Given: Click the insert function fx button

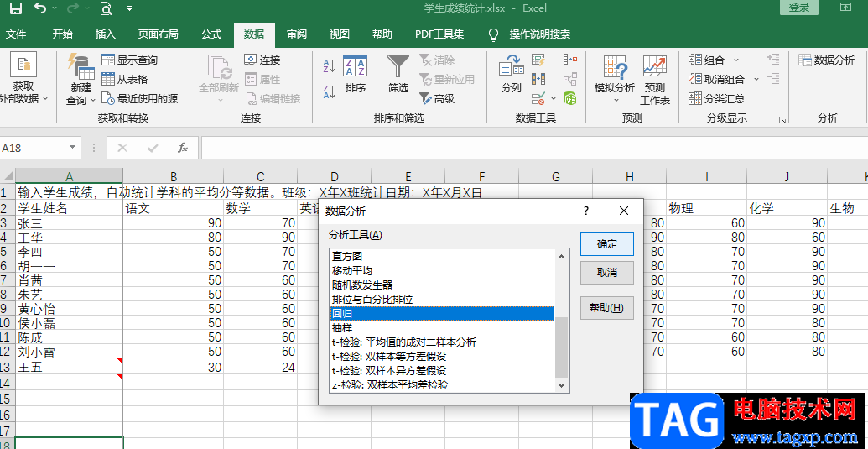Looking at the screenshot, I should 183,148.
